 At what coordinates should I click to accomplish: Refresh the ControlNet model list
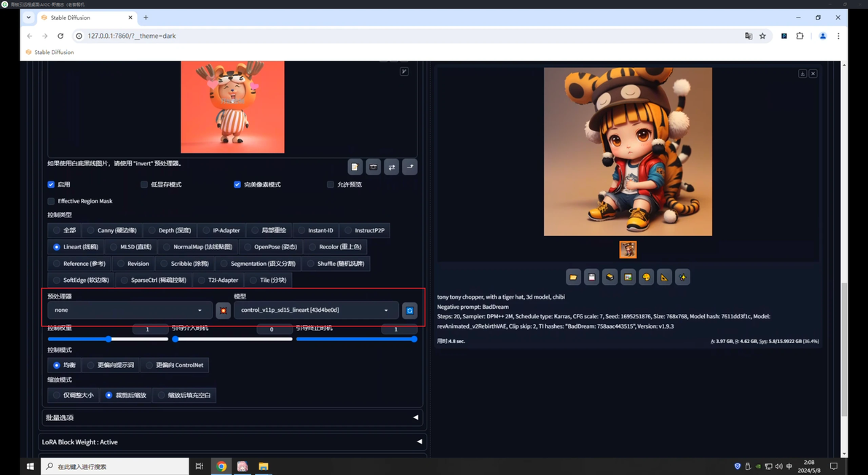click(x=410, y=310)
